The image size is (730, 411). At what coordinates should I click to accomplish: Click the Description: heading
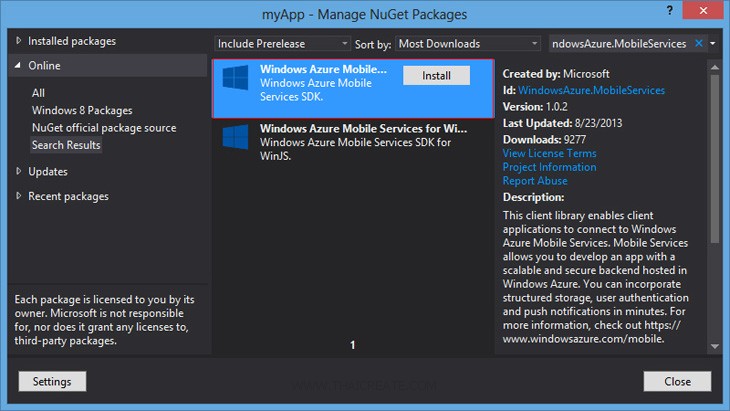[533, 197]
